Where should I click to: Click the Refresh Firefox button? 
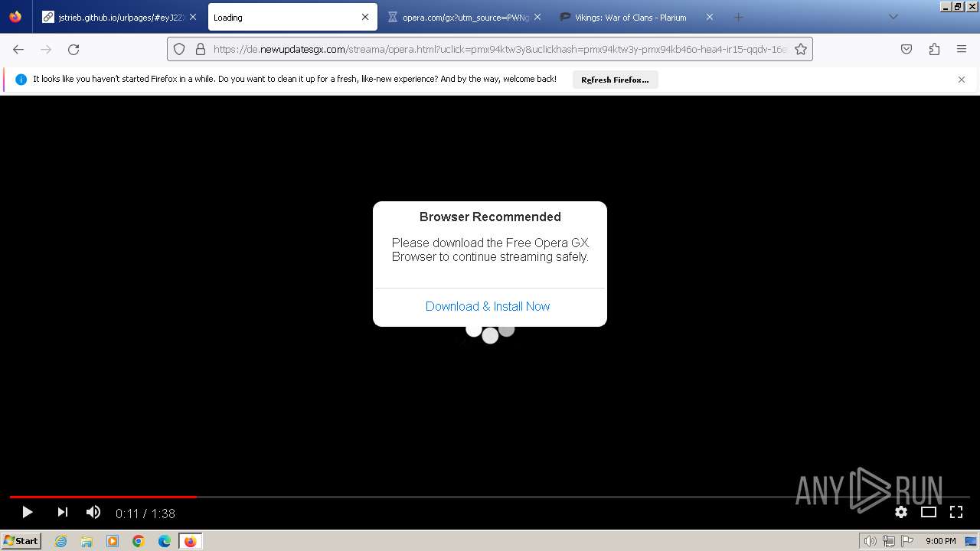pos(615,80)
